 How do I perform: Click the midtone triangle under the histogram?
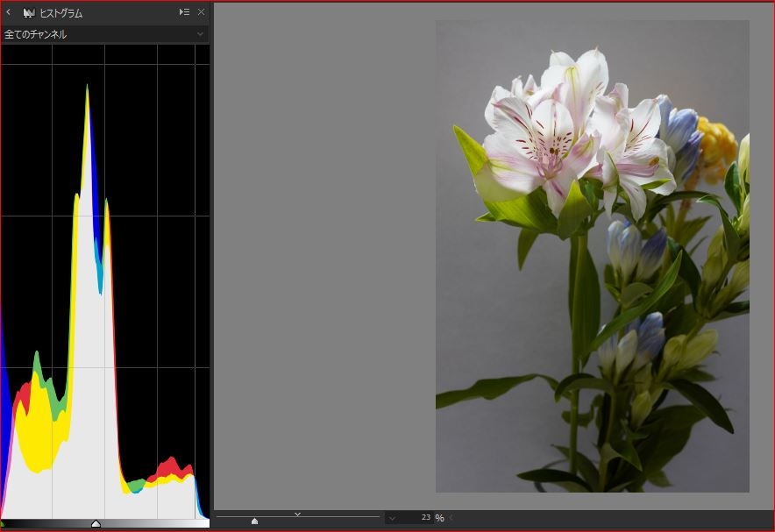coord(96,523)
